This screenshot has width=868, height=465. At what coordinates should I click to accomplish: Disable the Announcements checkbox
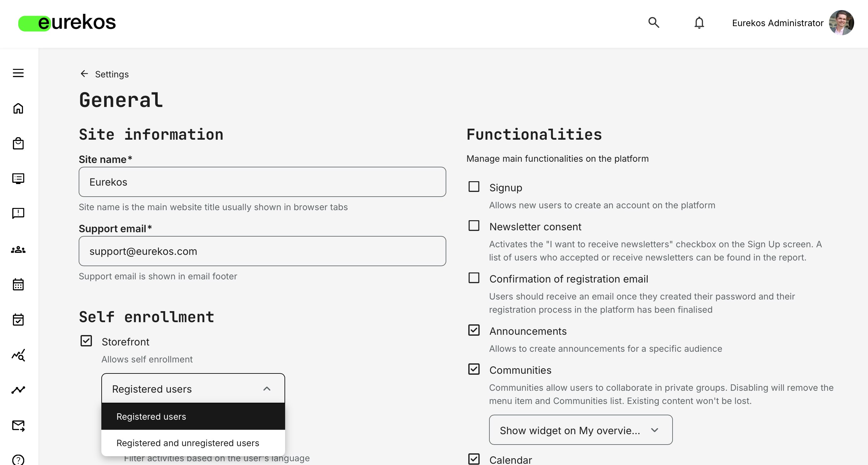pos(474,330)
